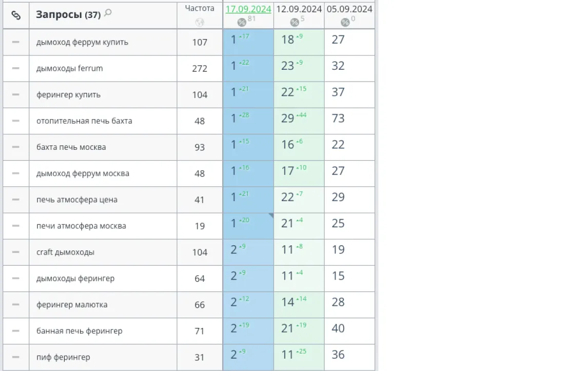
Task: Click position cell 29 for отопительная печь бахта
Action: point(299,121)
